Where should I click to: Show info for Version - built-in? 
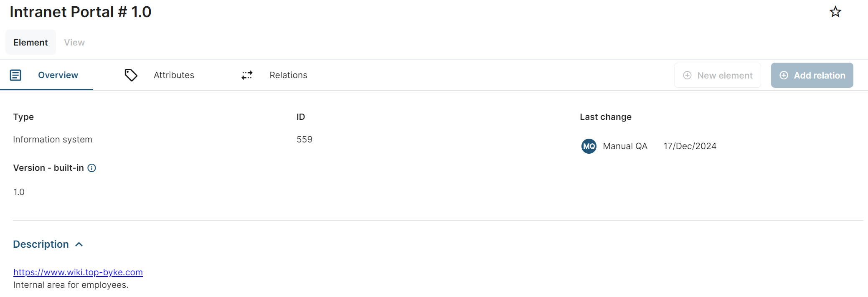[92, 168]
